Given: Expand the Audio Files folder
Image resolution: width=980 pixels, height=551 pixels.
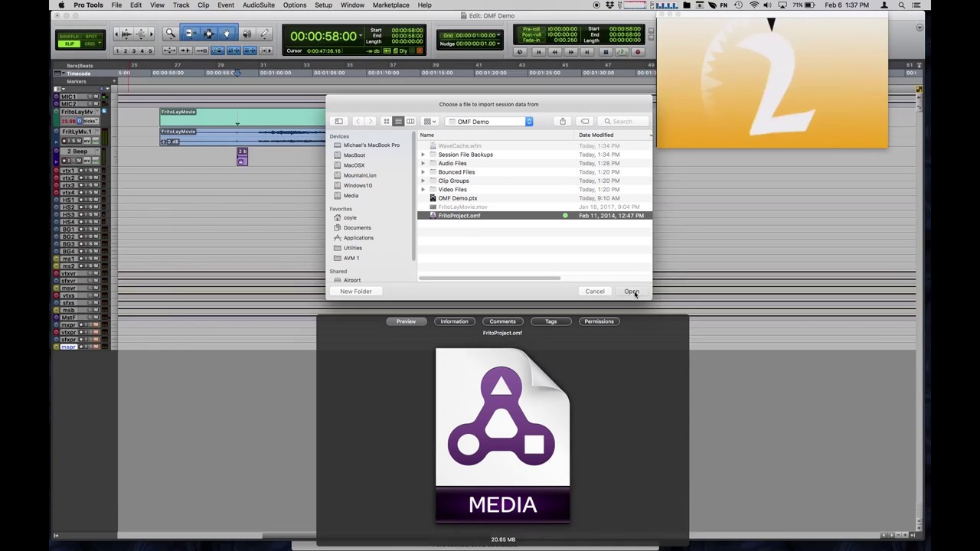Looking at the screenshot, I should point(423,163).
